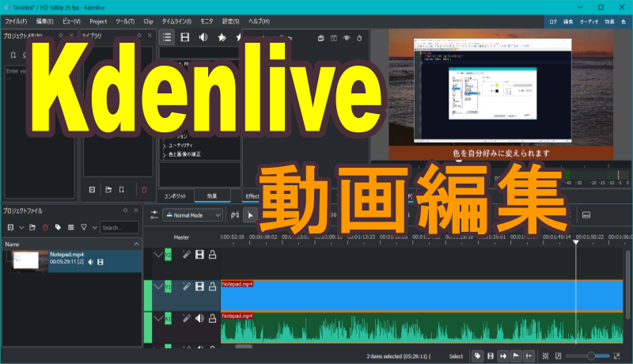Select the arrow selection tool in timeline toolbar
The image size is (633, 364).
point(250,214)
